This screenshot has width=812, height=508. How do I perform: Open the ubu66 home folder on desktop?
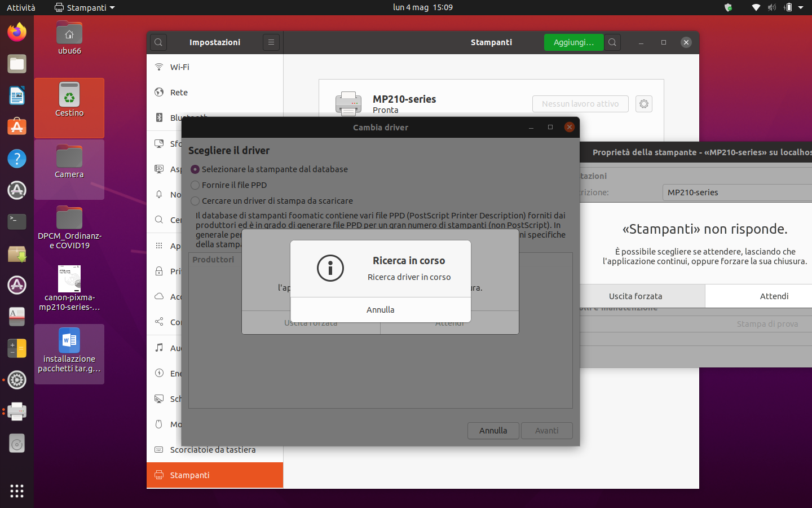click(69, 38)
